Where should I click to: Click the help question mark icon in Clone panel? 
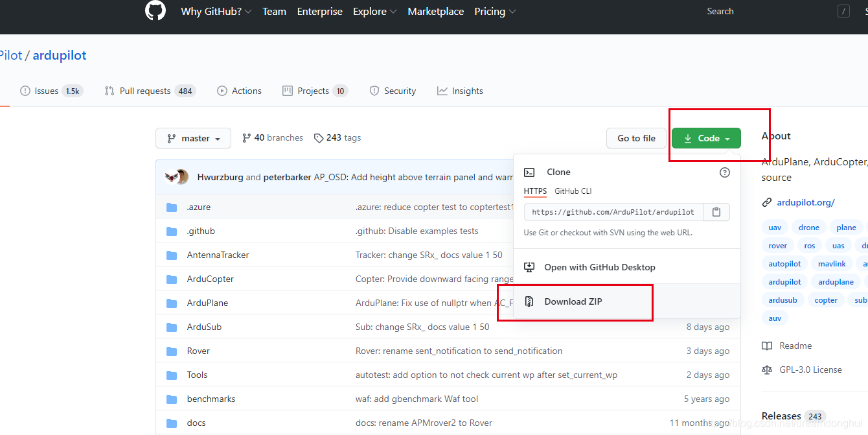(725, 172)
